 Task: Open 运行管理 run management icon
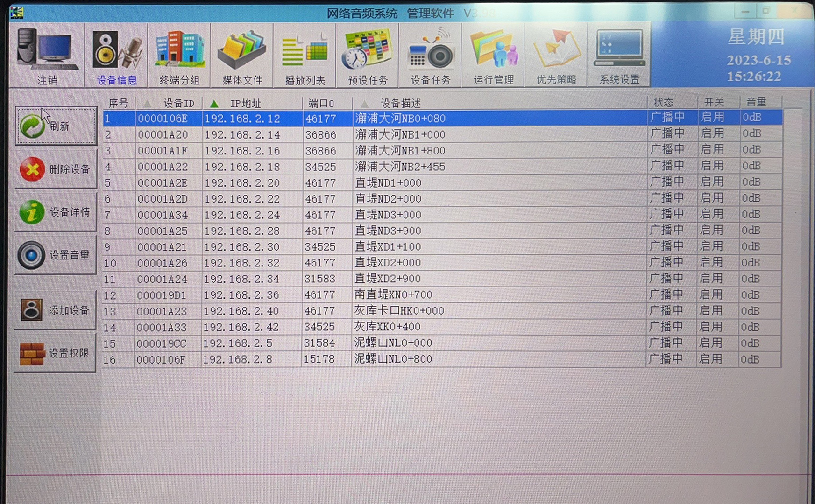(x=493, y=55)
